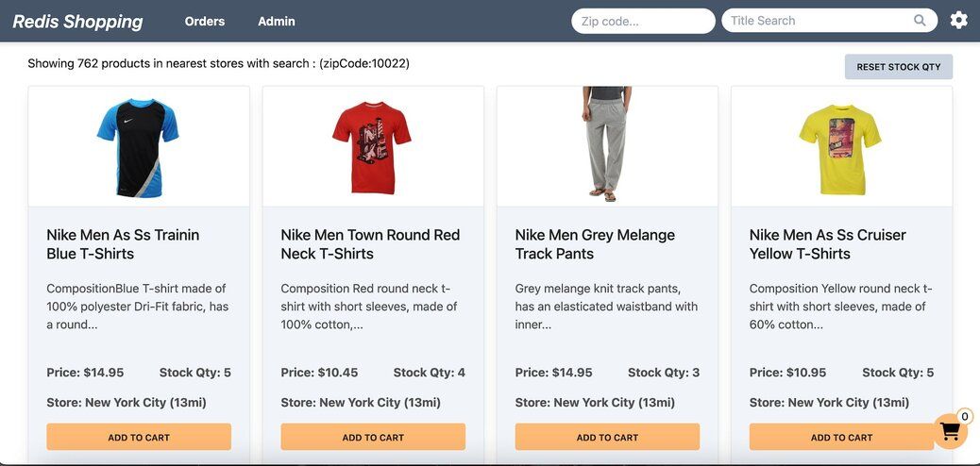This screenshot has width=980, height=466.
Task: Open the Orders menu item
Action: tap(205, 21)
